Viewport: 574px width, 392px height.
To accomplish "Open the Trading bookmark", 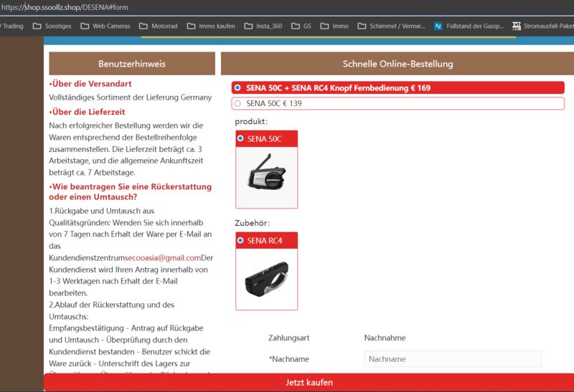I will click(11, 26).
